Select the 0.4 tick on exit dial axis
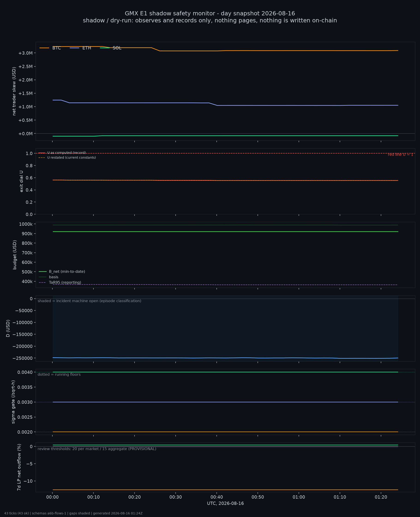Viewport: 420px width, 517px height. [x=29, y=190]
